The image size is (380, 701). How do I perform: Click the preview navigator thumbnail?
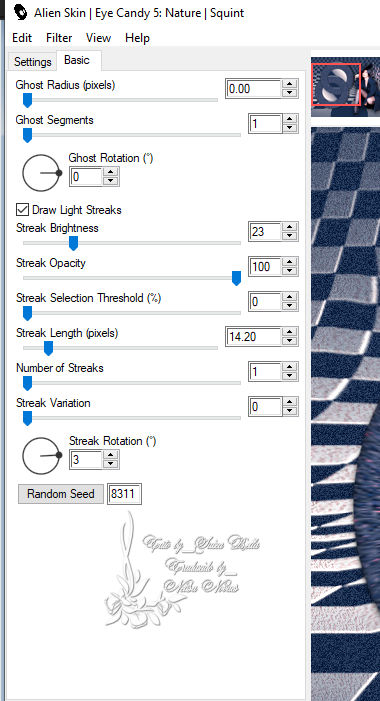click(336, 85)
